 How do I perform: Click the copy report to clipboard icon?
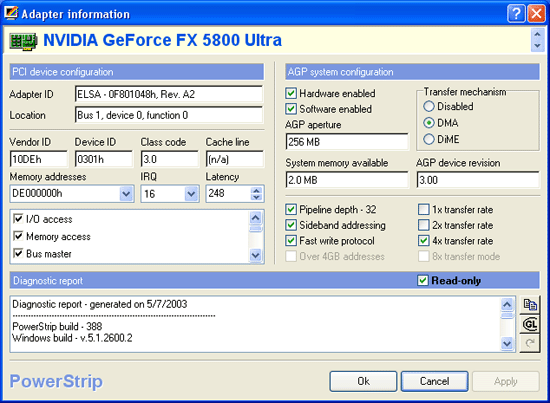[x=530, y=304]
